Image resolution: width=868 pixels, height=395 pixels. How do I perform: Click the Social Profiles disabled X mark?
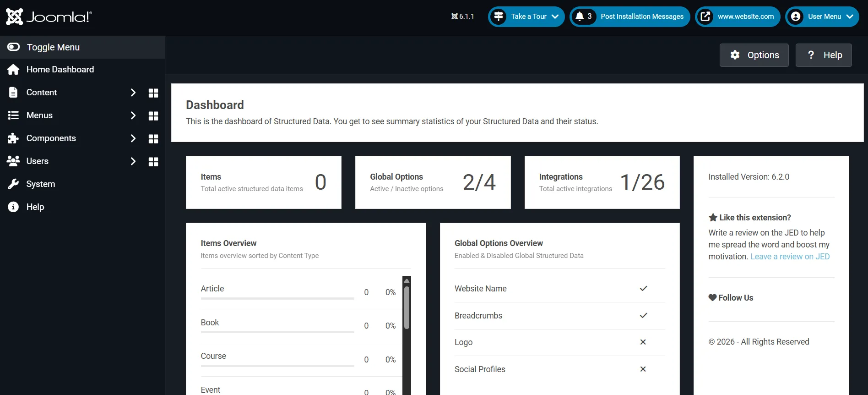[x=643, y=369]
